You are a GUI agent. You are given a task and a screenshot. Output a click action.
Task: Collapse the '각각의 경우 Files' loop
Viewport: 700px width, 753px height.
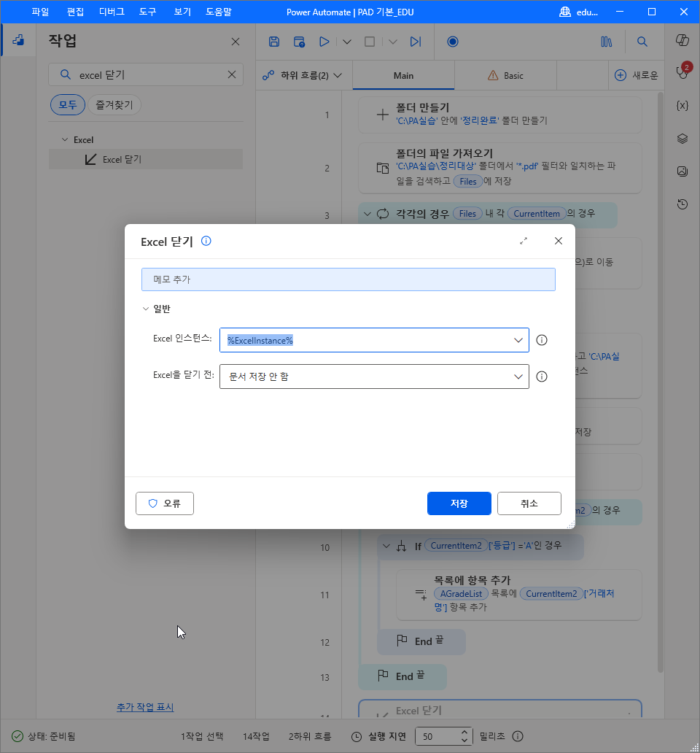(x=367, y=215)
